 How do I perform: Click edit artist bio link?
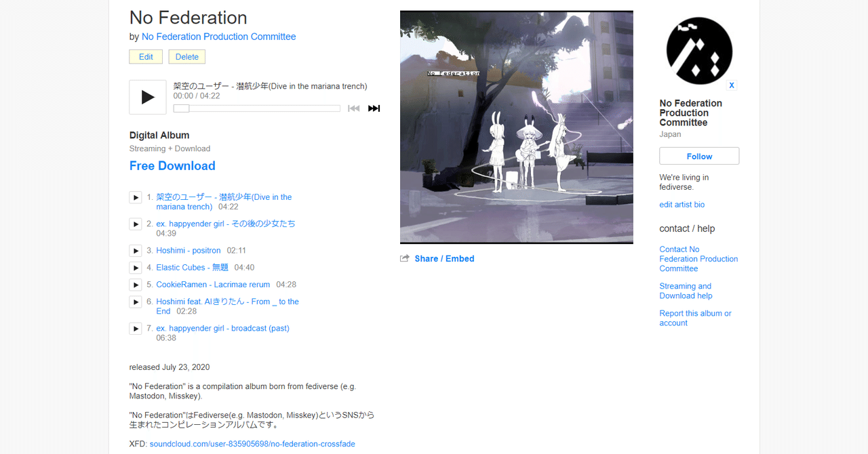click(x=682, y=205)
